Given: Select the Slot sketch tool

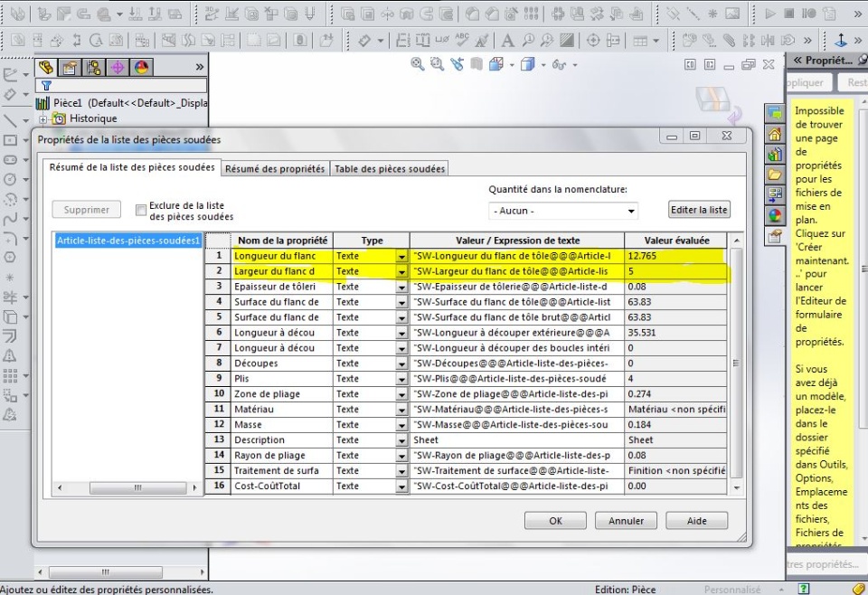Looking at the screenshot, I should pyautogui.click(x=10, y=159).
